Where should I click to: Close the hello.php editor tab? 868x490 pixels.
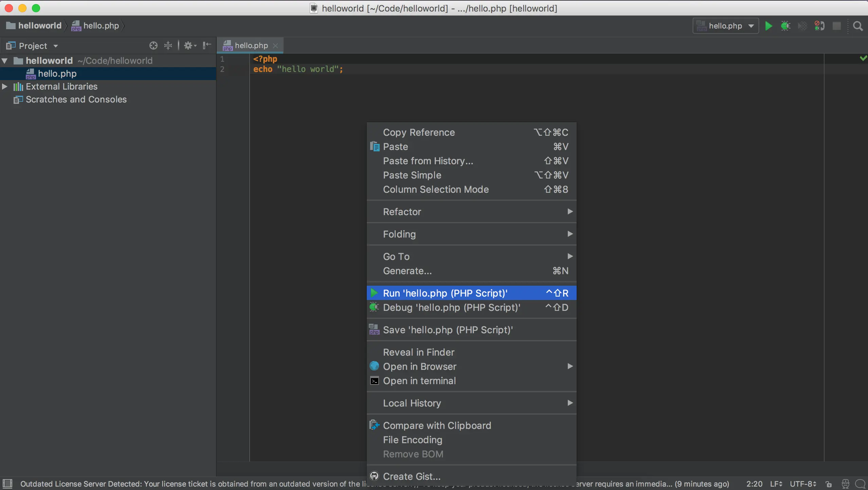coord(276,45)
